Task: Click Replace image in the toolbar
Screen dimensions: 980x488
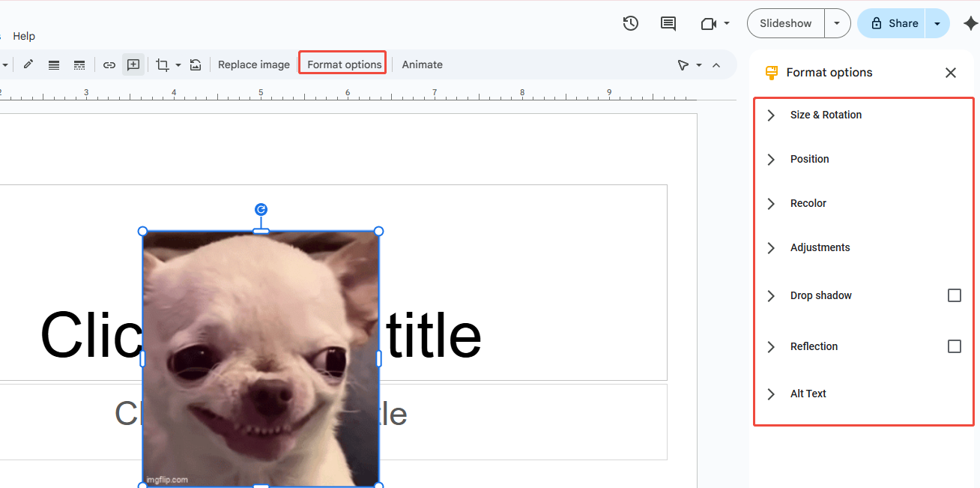Action: pos(253,64)
